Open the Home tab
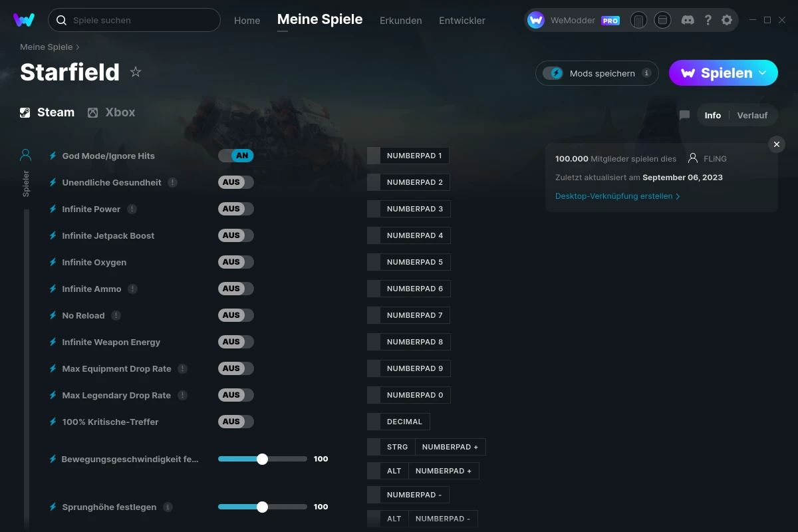Image resolution: width=798 pixels, height=532 pixels. [x=247, y=21]
